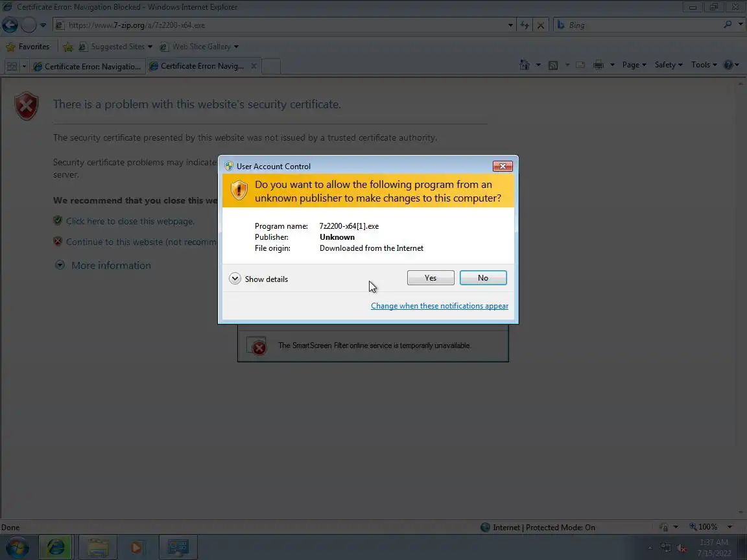This screenshot has width=747, height=560.
Task: Click the Print icon
Action: pyautogui.click(x=599, y=65)
